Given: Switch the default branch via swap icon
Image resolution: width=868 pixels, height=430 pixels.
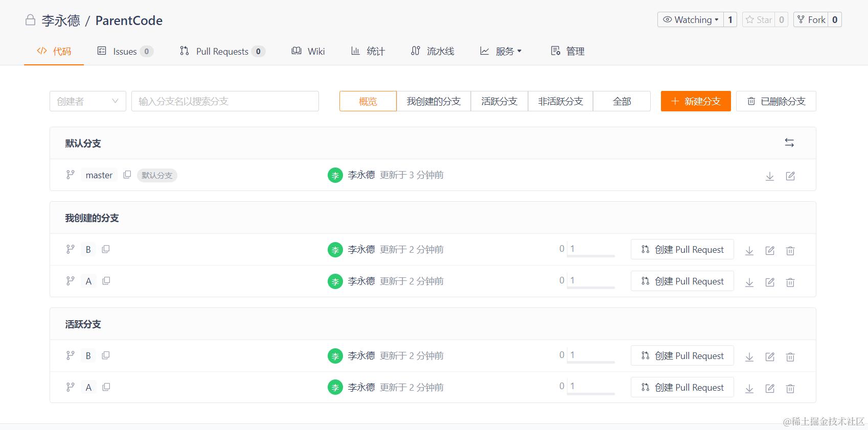Looking at the screenshot, I should [x=789, y=143].
